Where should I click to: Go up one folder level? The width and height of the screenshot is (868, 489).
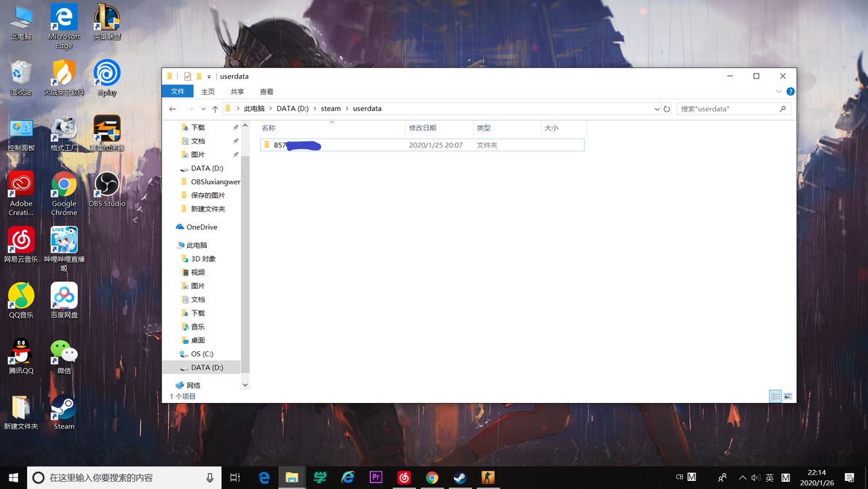215,109
